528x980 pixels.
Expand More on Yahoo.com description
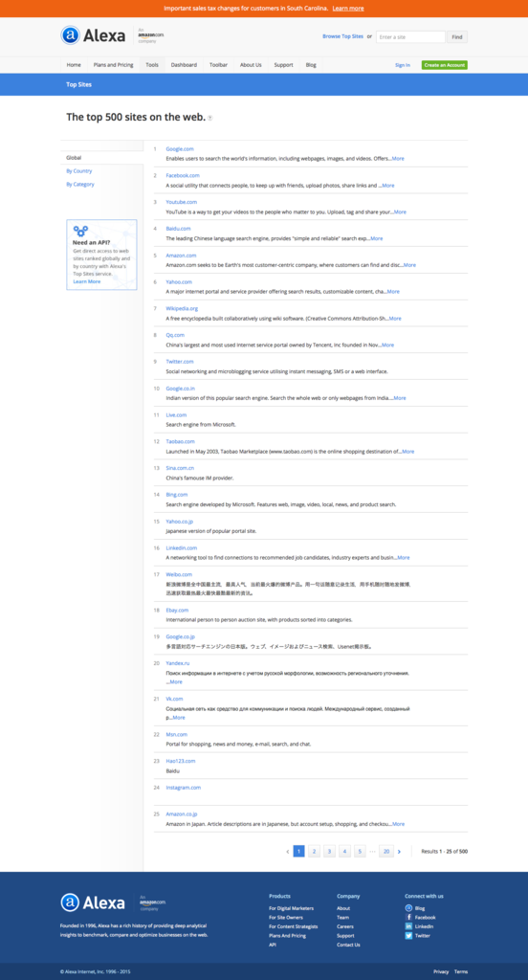pyautogui.click(x=393, y=291)
